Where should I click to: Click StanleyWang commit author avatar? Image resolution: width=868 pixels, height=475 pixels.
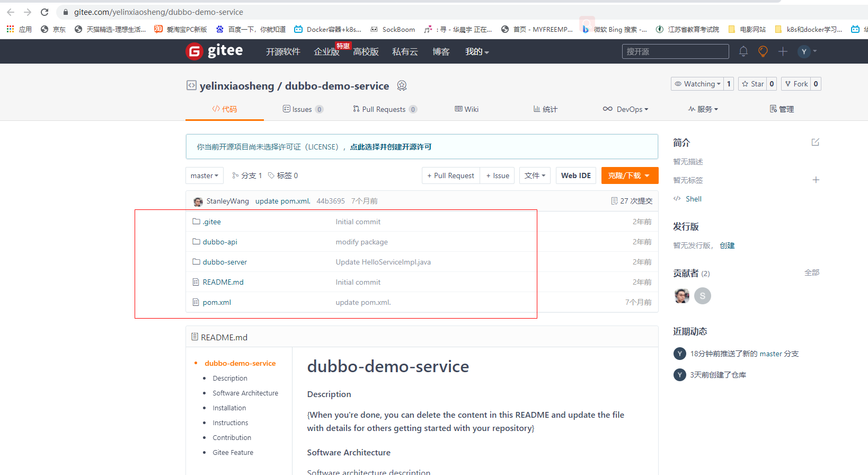pyautogui.click(x=198, y=201)
